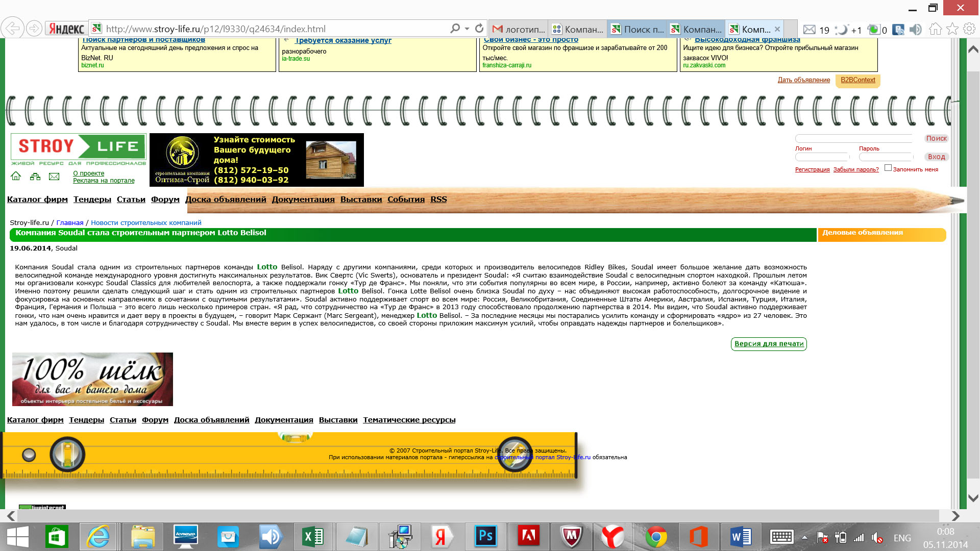
Task: Open Документация in the top menu
Action: 303,199
